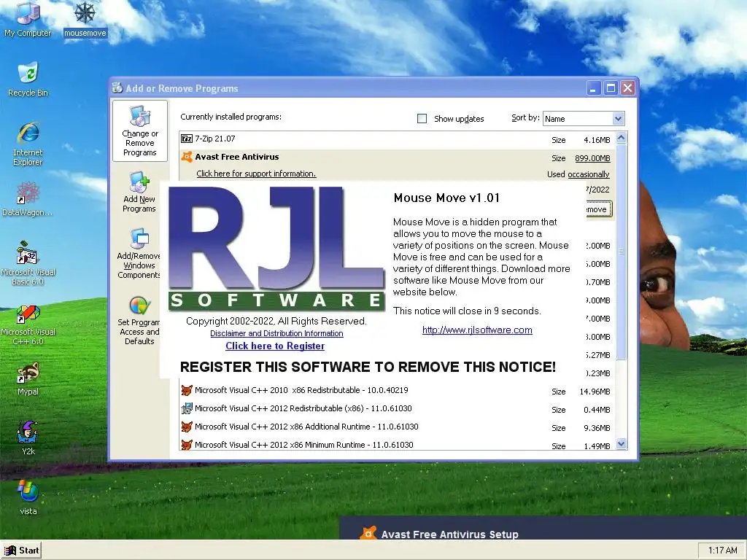The image size is (747, 560).
Task: Click the program list scroll up arrow
Action: pyautogui.click(x=621, y=138)
